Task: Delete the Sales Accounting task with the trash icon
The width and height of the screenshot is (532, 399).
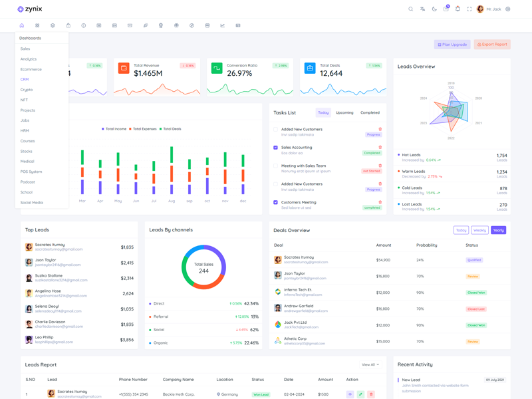Action: (x=380, y=148)
